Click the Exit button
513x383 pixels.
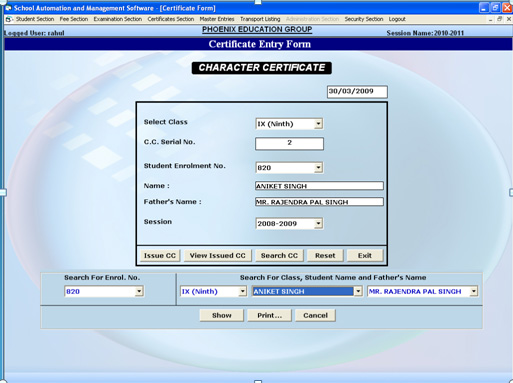point(365,256)
